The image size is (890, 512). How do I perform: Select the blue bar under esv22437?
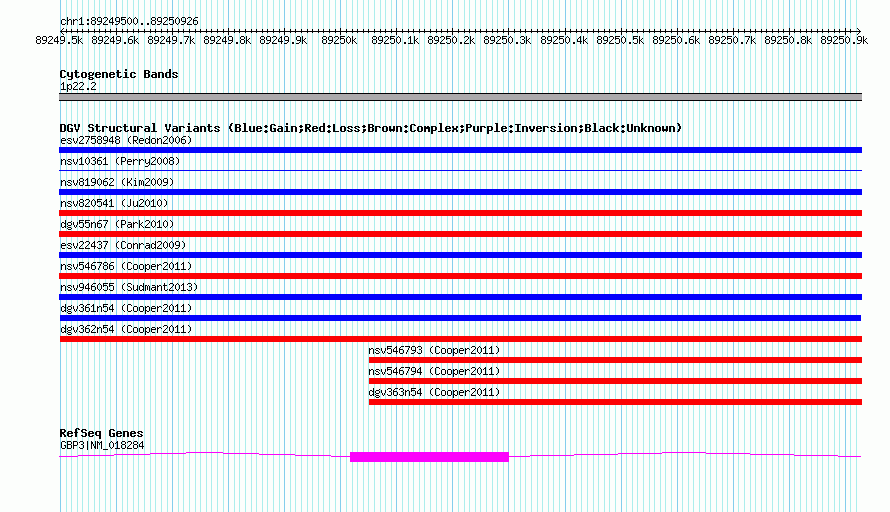pyautogui.click(x=460, y=255)
